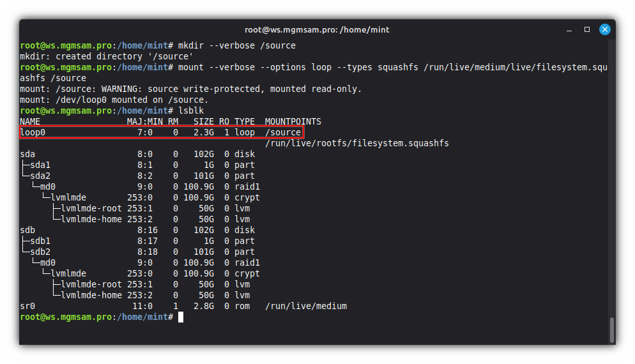Close the terminal window
The image size is (635, 364).
coord(604,29)
